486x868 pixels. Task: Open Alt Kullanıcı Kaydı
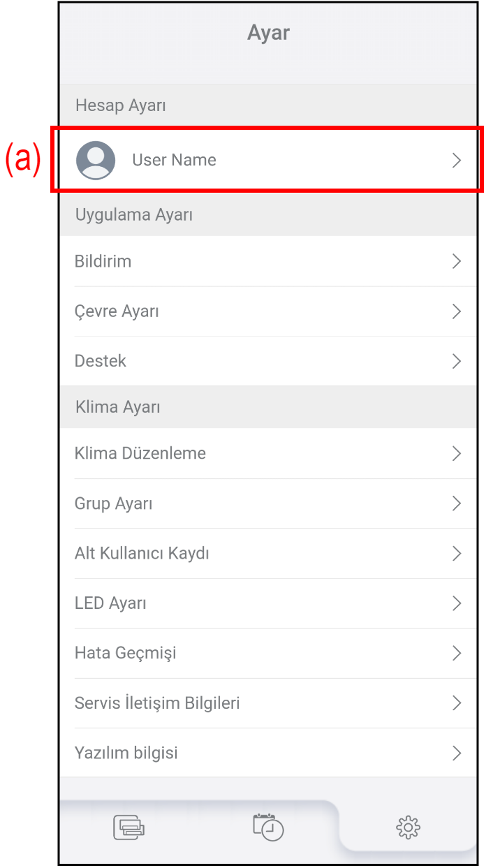(x=142, y=554)
